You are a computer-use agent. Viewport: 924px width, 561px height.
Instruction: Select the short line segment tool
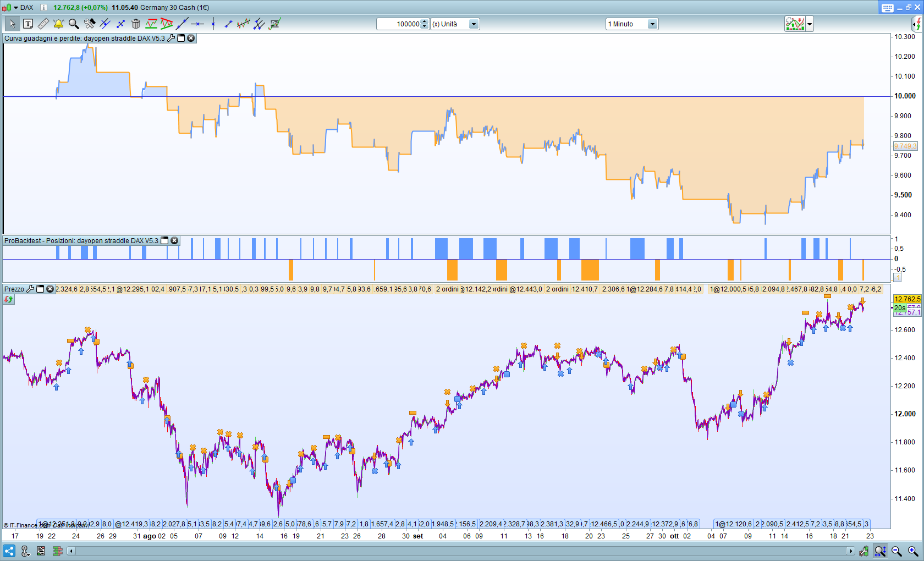tap(228, 24)
